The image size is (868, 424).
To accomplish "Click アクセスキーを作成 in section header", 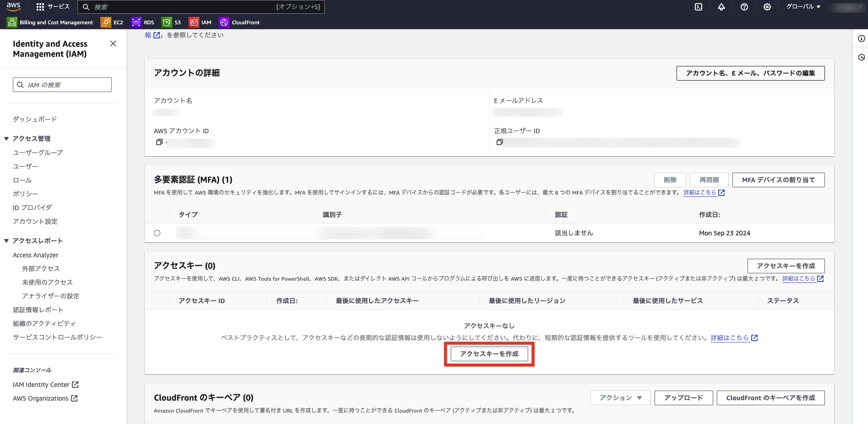I will [786, 266].
